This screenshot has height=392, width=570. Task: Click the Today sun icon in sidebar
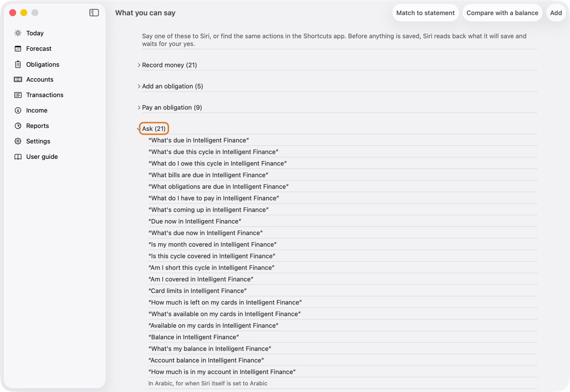[x=18, y=33]
